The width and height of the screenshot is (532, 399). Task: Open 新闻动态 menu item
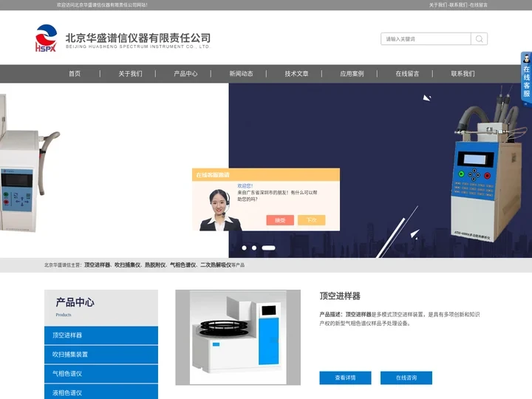click(241, 74)
